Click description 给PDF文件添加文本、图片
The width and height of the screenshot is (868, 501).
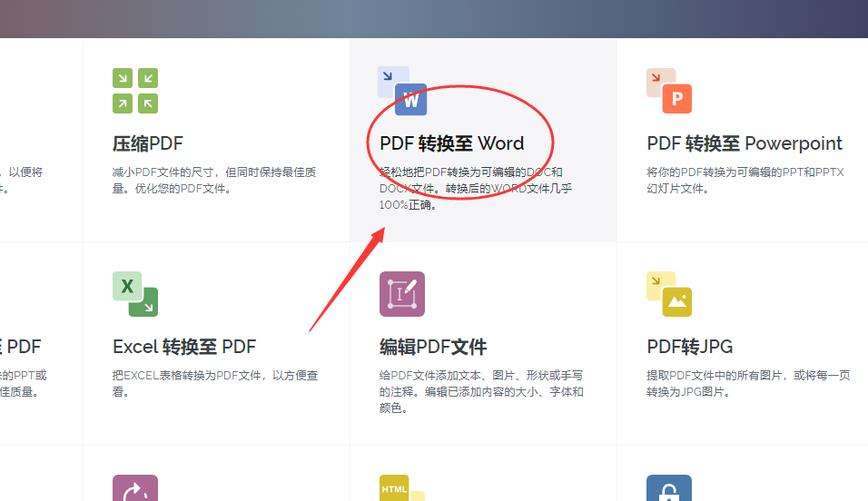(x=481, y=391)
